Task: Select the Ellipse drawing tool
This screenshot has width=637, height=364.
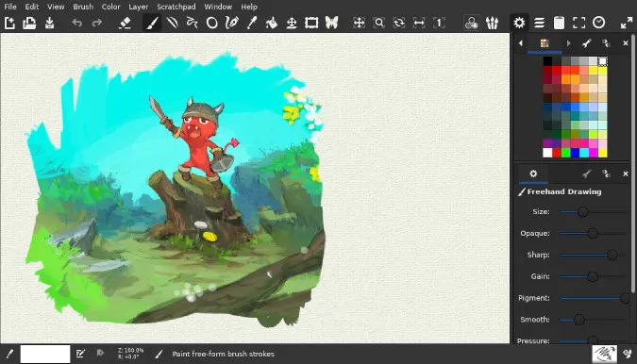Action: point(211,24)
